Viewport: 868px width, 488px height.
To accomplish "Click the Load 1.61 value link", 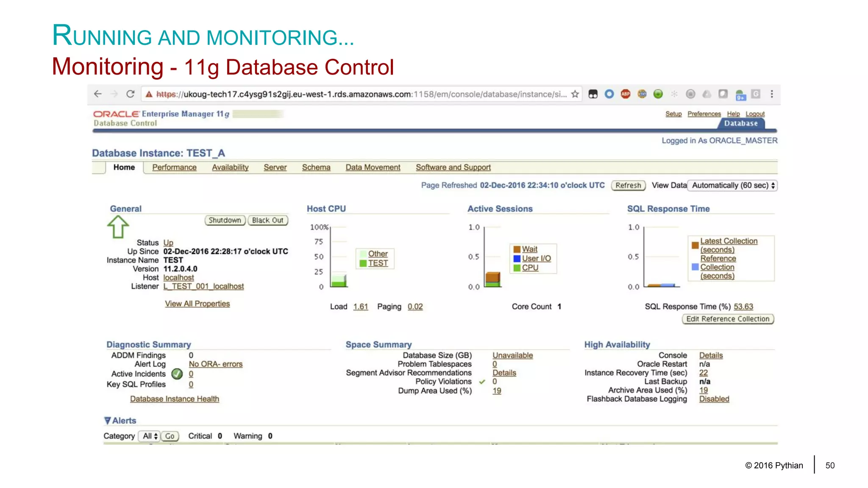I will pos(361,307).
